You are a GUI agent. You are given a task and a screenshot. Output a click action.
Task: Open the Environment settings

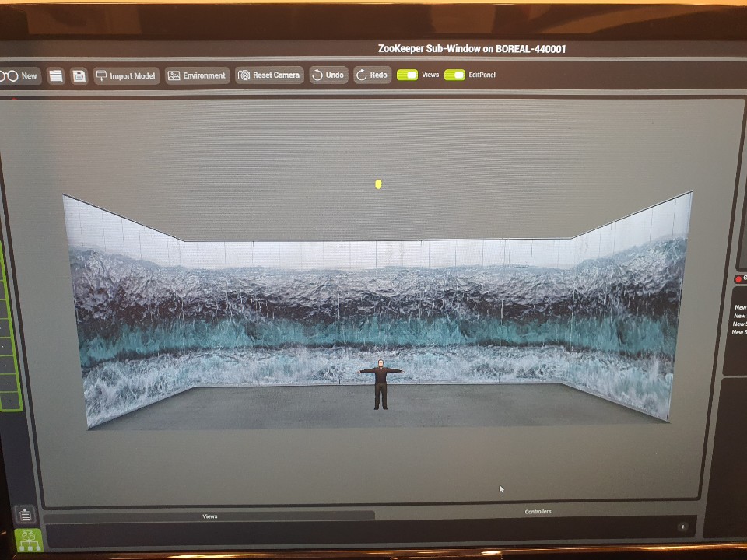(x=197, y=75)
